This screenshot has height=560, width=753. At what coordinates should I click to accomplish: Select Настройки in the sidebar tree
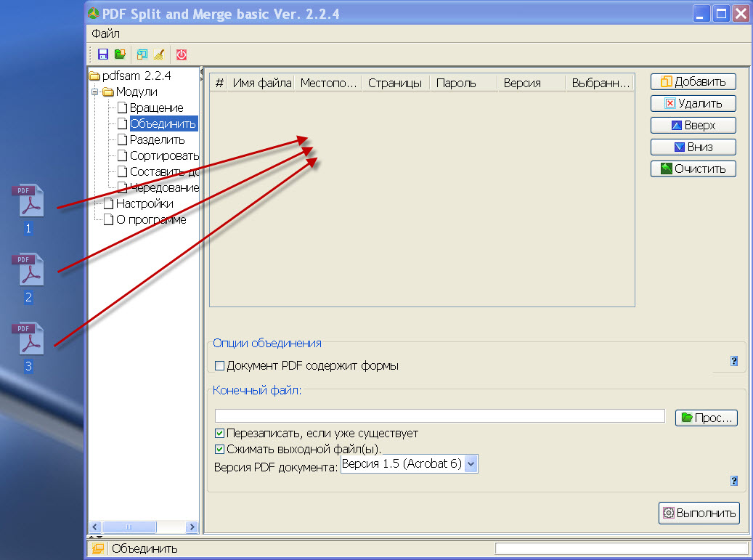145,203
